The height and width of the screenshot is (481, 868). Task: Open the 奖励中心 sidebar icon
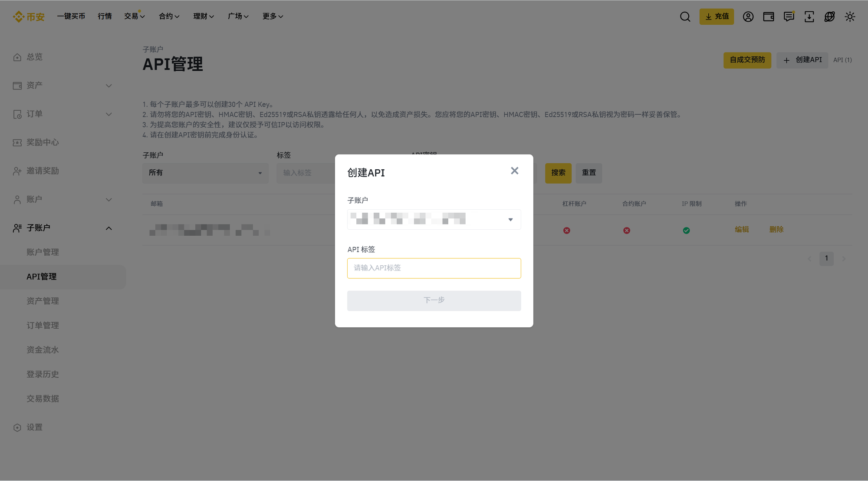[x=17, y=142]
